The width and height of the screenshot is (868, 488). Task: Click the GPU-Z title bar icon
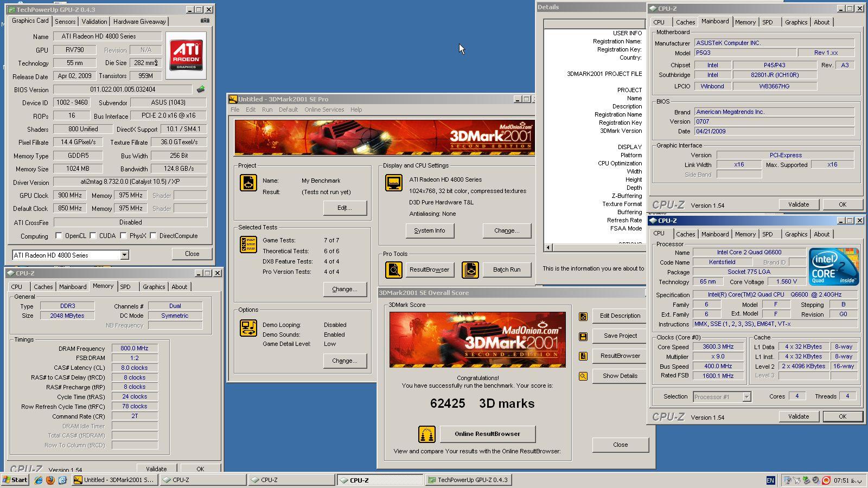click(x=11, y=10)
